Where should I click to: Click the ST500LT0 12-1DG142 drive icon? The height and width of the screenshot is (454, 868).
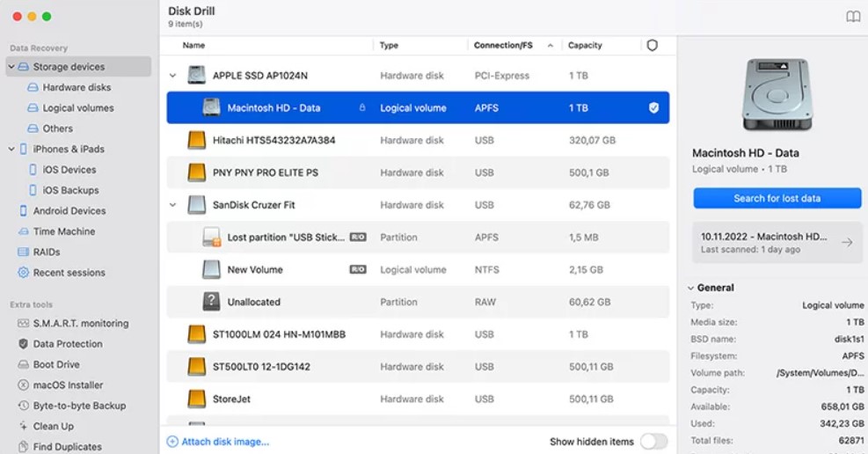(196, 367)
